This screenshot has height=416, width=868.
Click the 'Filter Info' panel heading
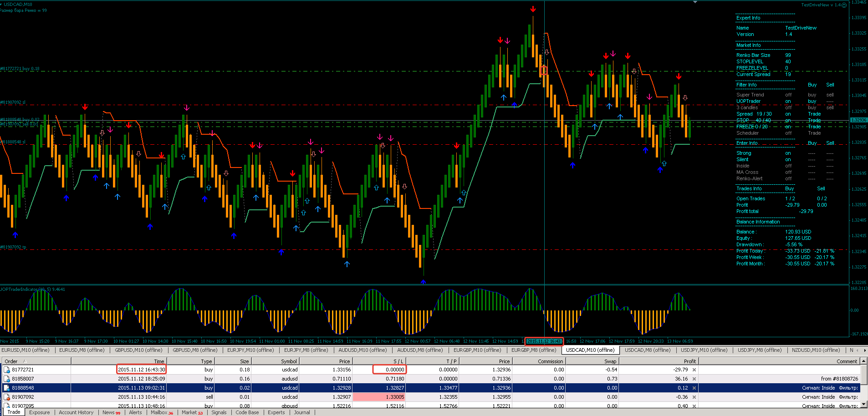746,85
